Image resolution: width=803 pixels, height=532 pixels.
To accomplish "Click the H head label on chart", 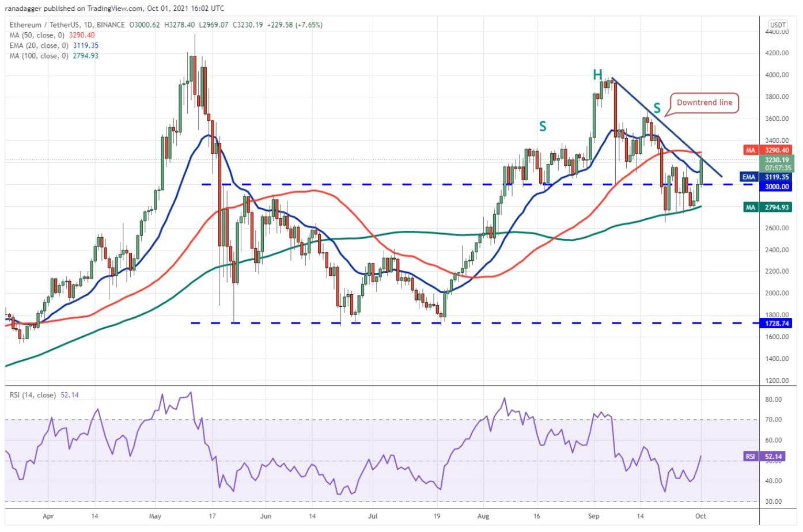I will 598,74.
